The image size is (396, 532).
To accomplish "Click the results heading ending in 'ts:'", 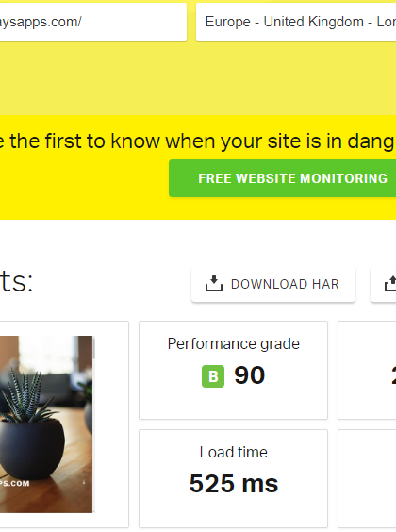I will (16, 281).
